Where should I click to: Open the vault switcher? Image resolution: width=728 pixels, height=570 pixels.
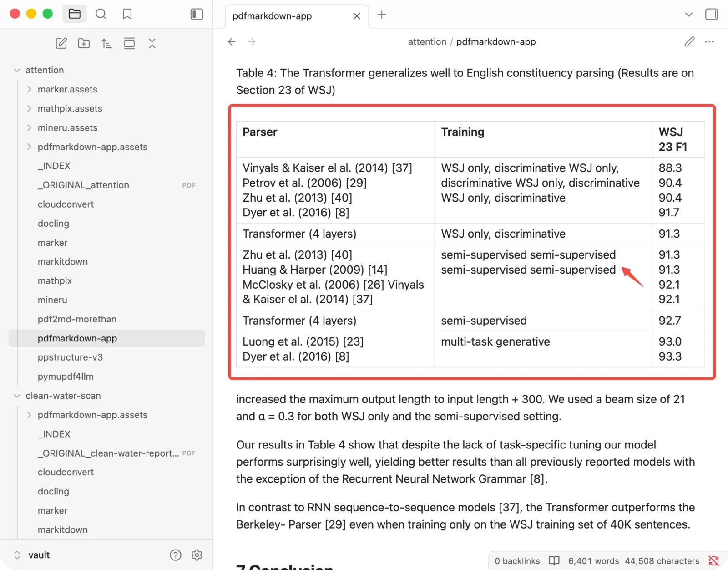point(32,555)
